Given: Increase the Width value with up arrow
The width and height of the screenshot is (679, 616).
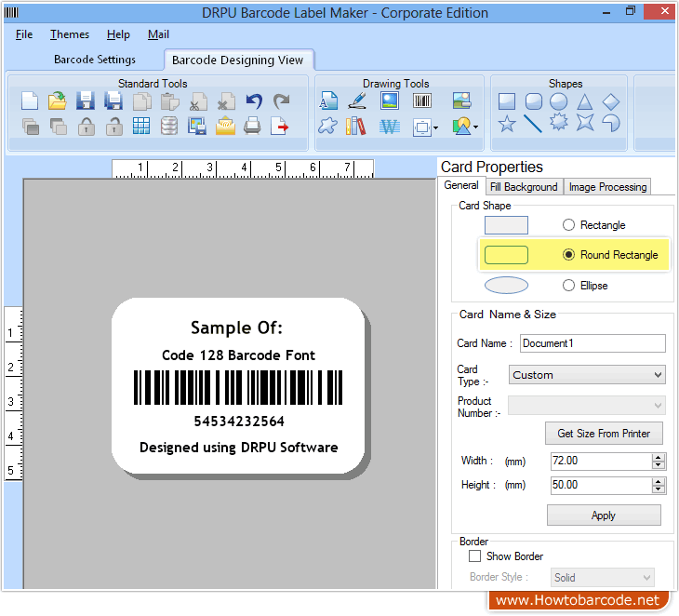Looking at the screenshot, I should tap(659, 458).
